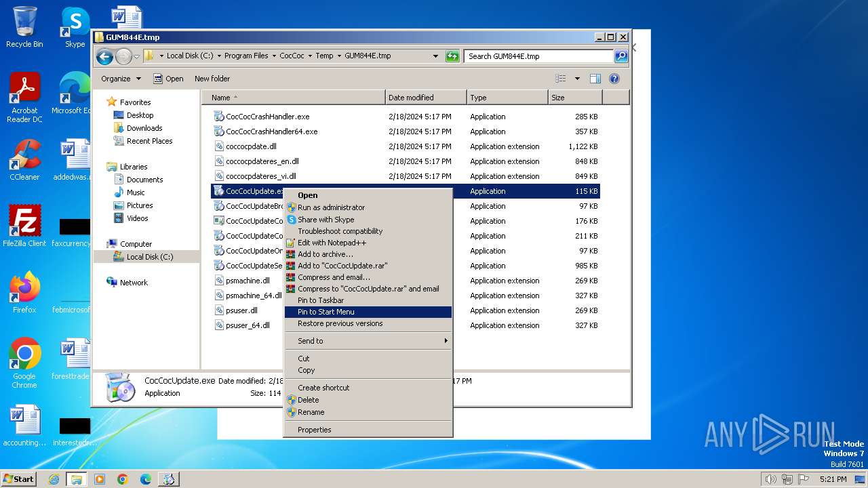Select psmachine.dll file
The width and height of the screenshot is (868, 488).
click(248, 281)
